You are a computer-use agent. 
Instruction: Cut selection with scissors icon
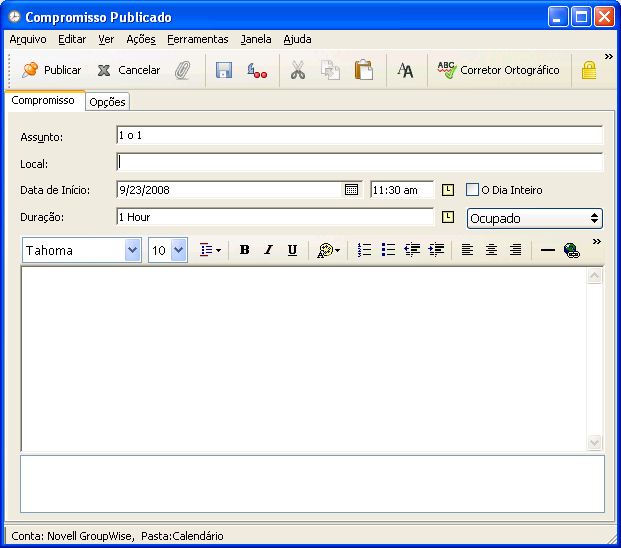pos(298,70)
